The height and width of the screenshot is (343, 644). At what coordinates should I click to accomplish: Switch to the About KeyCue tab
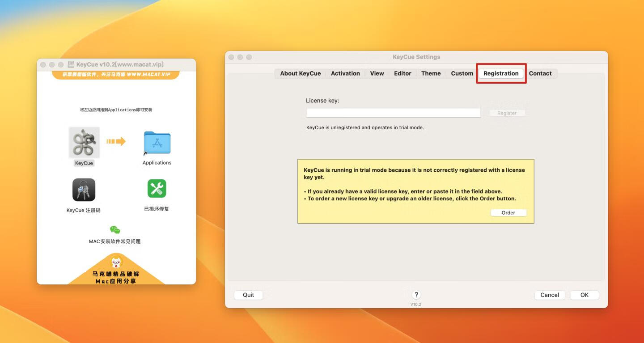pos(301,73)
